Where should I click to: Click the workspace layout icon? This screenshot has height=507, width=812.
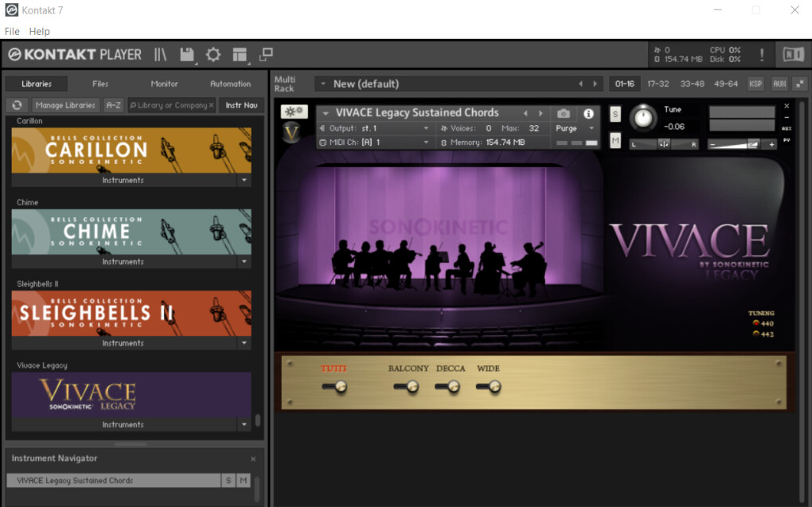[x=240, y=55]
